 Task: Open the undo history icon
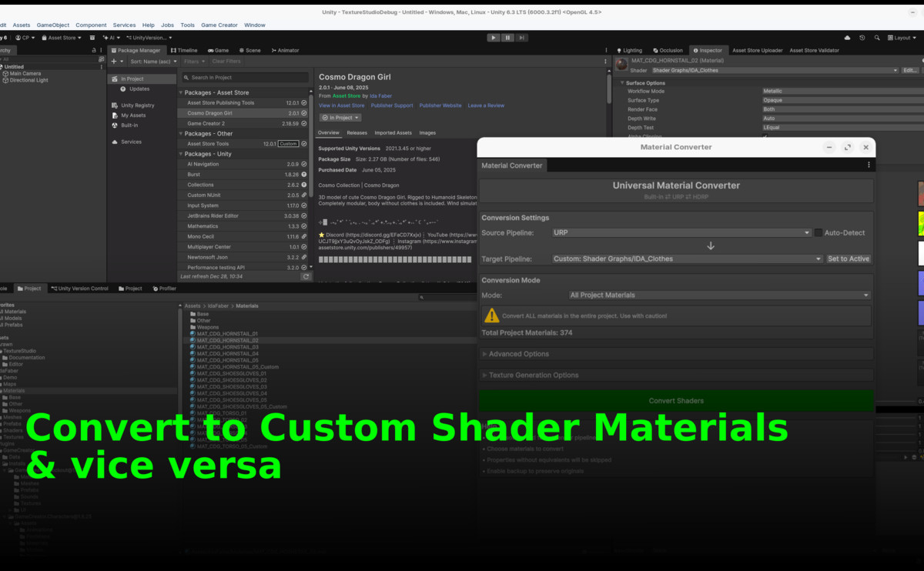862,37
